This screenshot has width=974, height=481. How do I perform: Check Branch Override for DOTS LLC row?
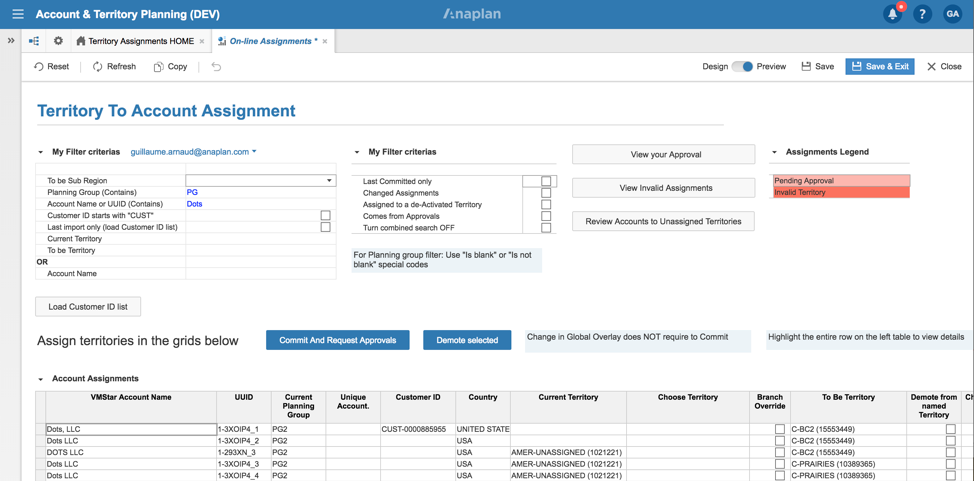tap(779, 452)
